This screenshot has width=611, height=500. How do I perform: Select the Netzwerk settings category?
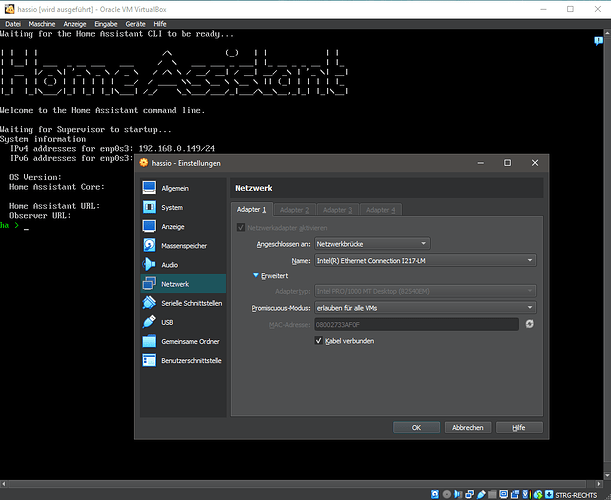183,284
